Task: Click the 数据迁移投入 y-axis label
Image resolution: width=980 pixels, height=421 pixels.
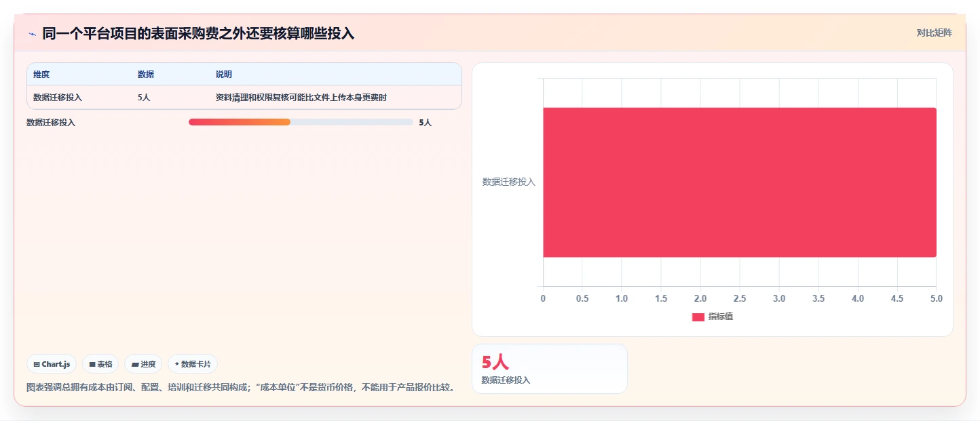Action: 509,182
